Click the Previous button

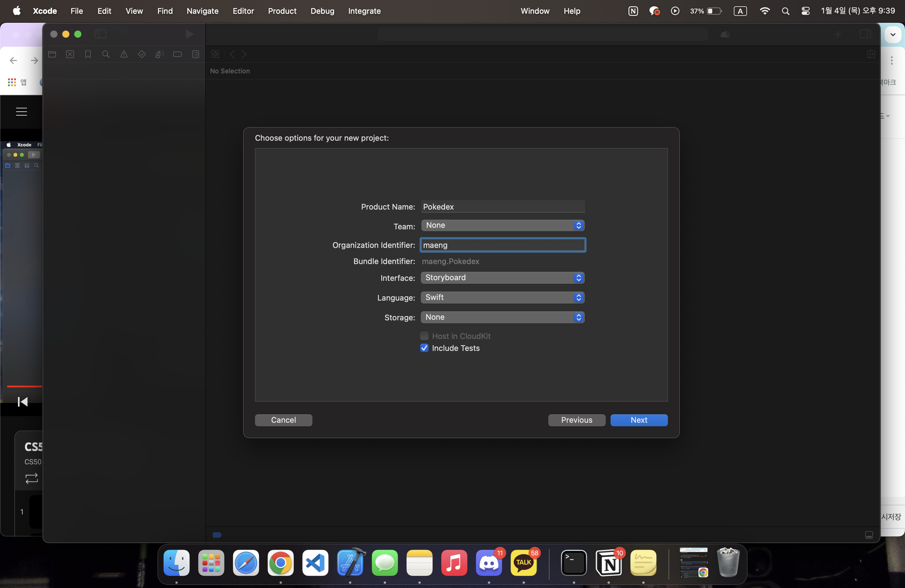(576, 420)
